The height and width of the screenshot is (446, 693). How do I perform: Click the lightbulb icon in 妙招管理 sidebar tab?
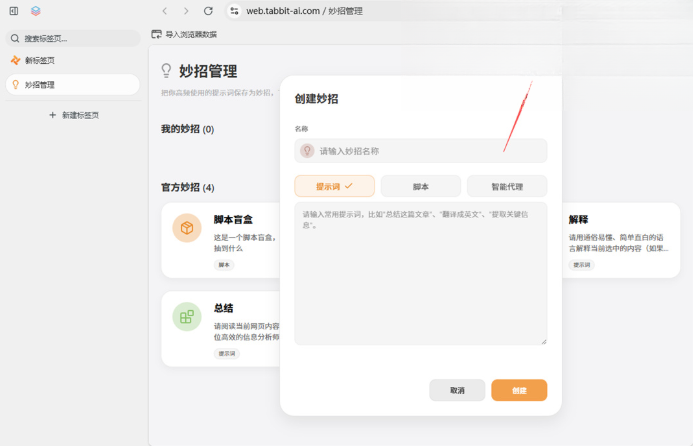click(x=15, y=84)
